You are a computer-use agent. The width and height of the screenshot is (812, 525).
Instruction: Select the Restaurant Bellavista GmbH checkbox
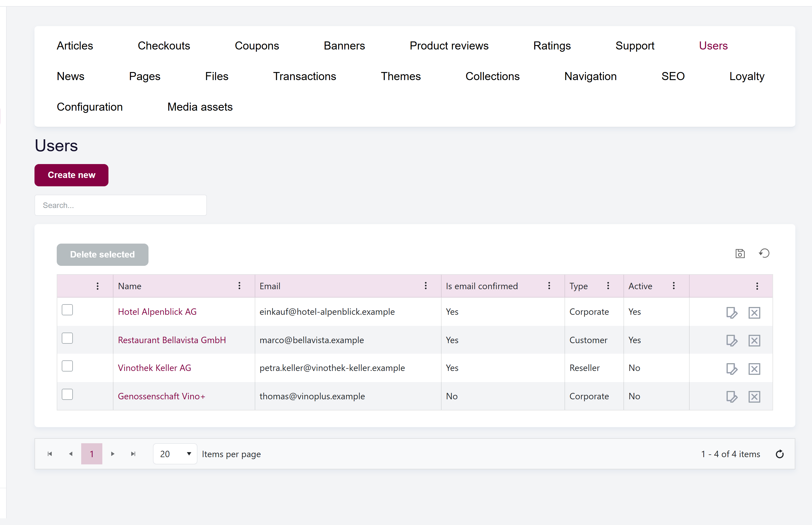tap(67, 338)
